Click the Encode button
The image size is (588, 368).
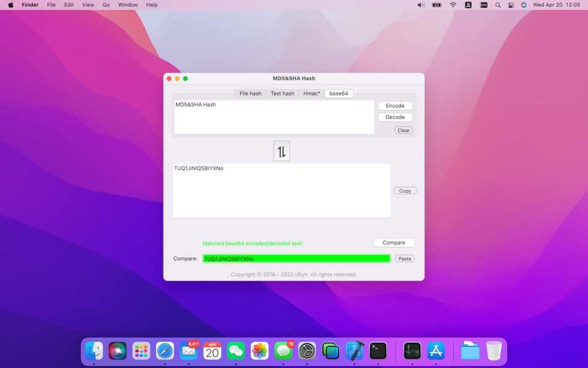coord(396,106)
